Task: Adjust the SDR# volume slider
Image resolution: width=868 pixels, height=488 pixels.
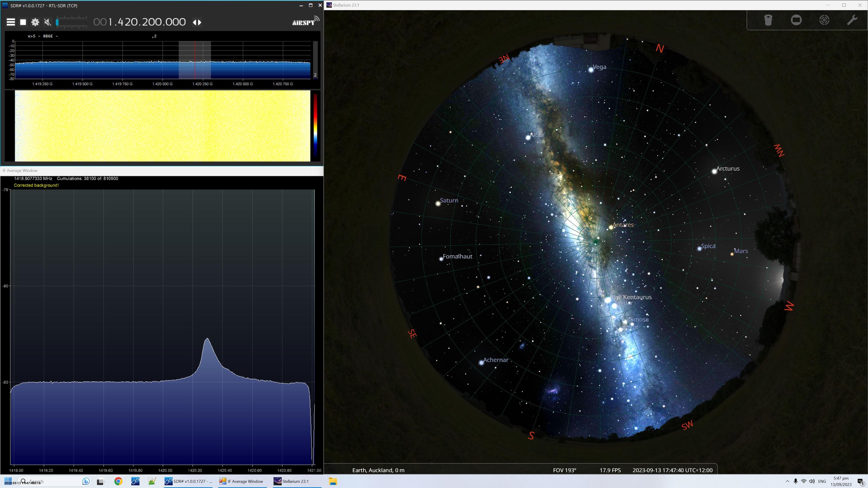Action: (x=72, y=22)
